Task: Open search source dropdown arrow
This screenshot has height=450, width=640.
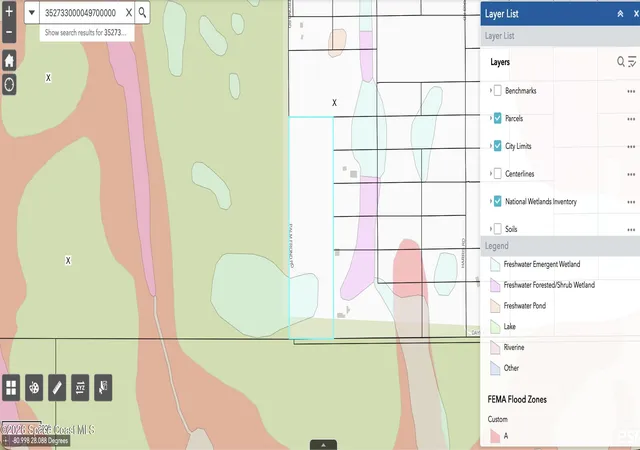Action: pyautogui.click(x=31, y=13)
